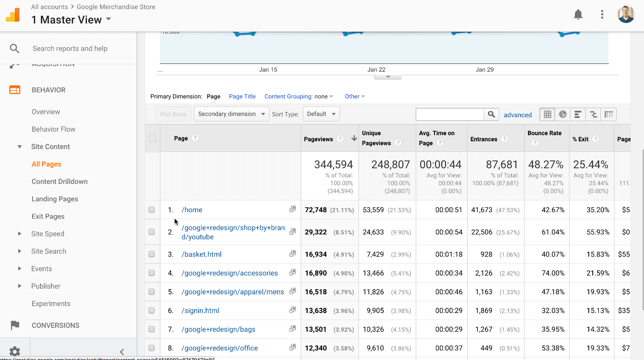
Task: Collapse the chart with toggle tab
Action: click(388, 77)
